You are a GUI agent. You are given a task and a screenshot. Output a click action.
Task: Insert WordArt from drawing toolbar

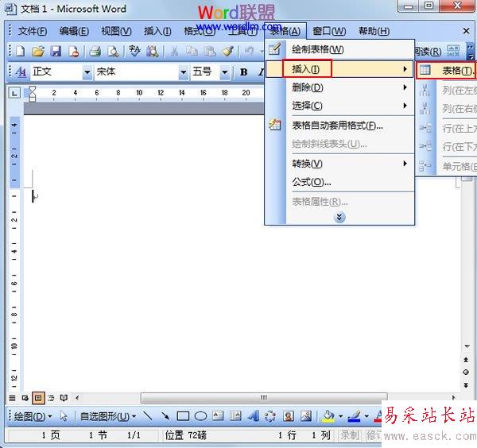click(253, 416)
